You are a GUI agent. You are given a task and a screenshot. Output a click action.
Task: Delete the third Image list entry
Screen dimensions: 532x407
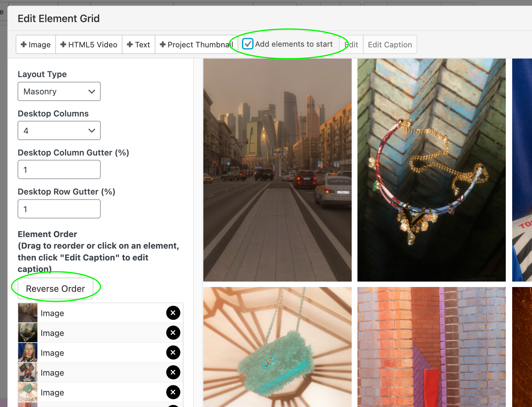coord(173,353)
